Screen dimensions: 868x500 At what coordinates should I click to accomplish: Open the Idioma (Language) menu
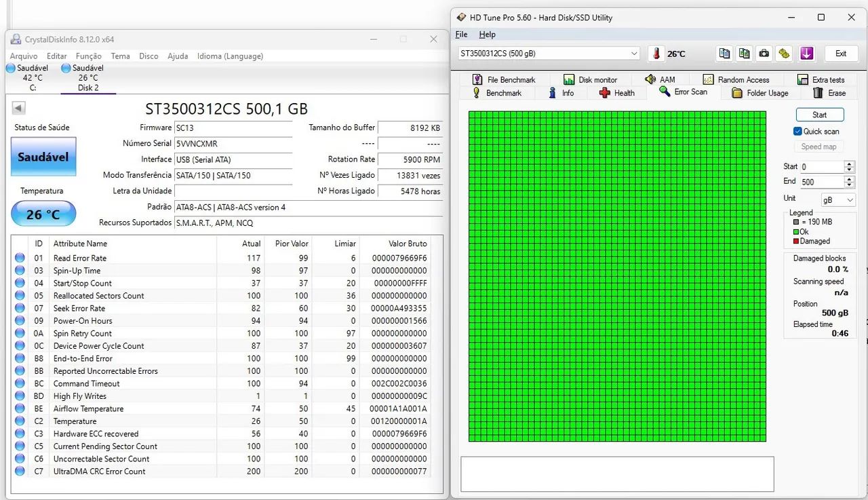[230, 56]
